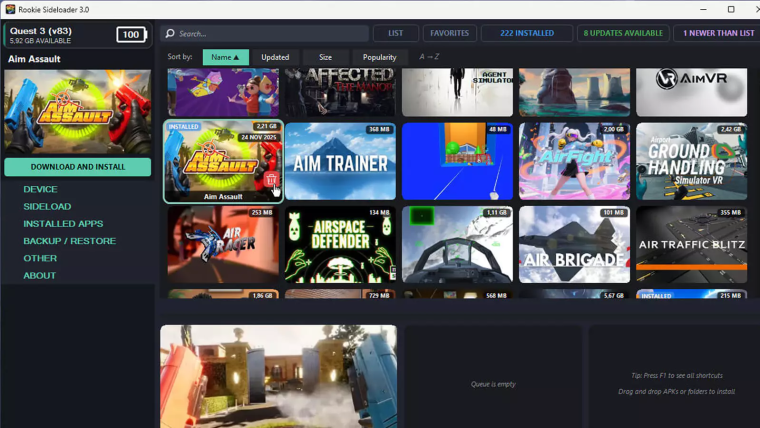Sort games by Name
Screen dimensions: 760x428
coord(225,57)
